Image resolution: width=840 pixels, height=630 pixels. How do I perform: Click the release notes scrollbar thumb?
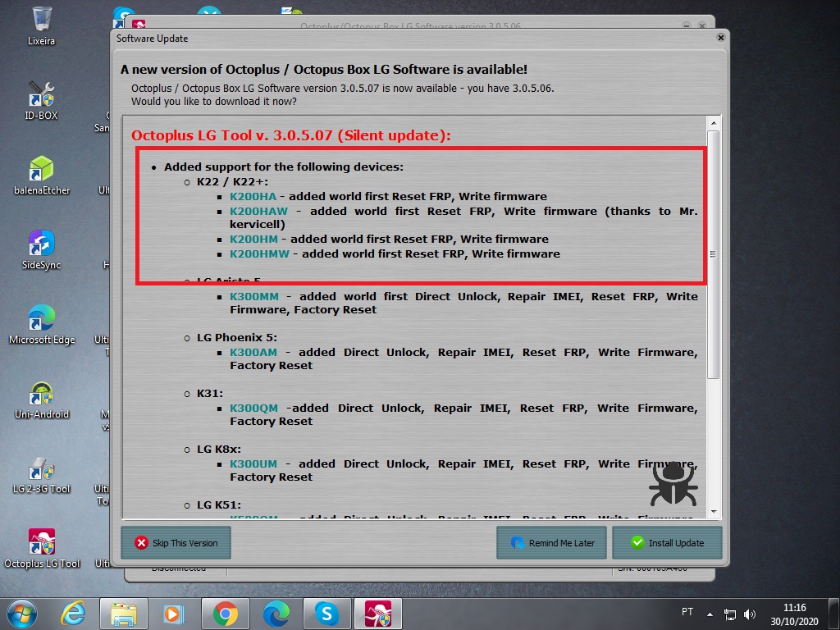tap(713, 254)
